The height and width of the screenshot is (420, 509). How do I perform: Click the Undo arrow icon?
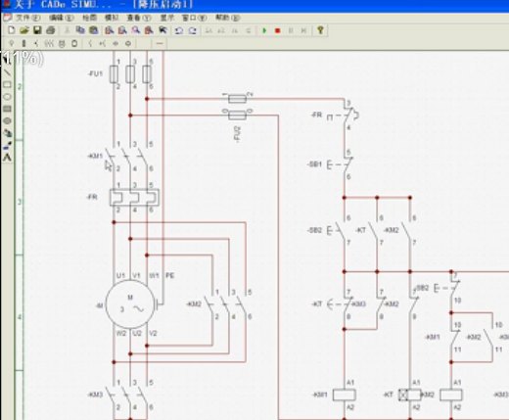pos(179,30)
